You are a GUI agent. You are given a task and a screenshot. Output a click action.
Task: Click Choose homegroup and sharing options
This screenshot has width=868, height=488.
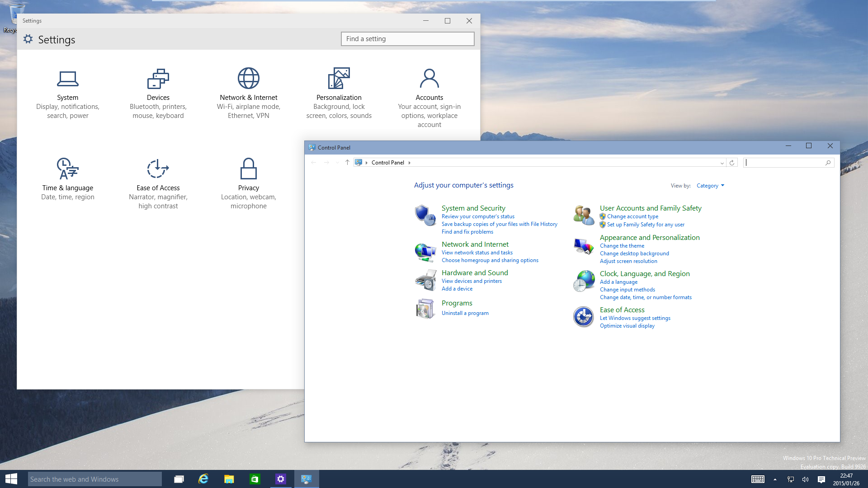(490, 260)
